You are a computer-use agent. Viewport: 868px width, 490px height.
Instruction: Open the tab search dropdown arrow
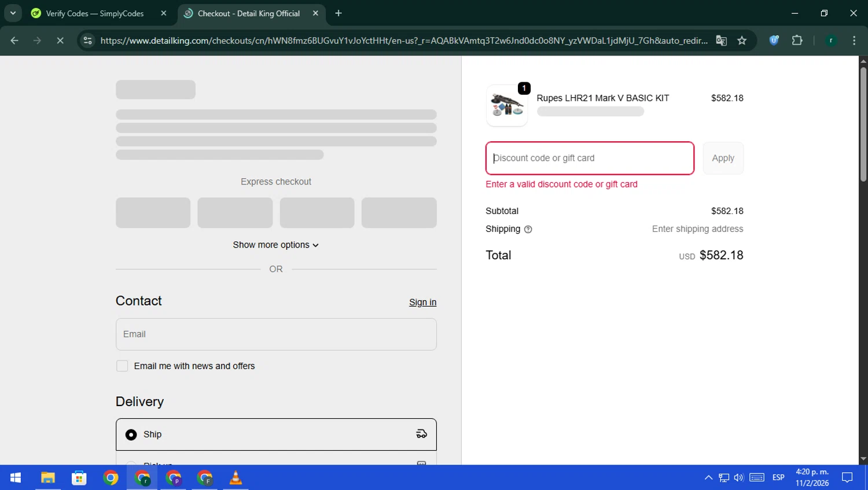(13, 13)
